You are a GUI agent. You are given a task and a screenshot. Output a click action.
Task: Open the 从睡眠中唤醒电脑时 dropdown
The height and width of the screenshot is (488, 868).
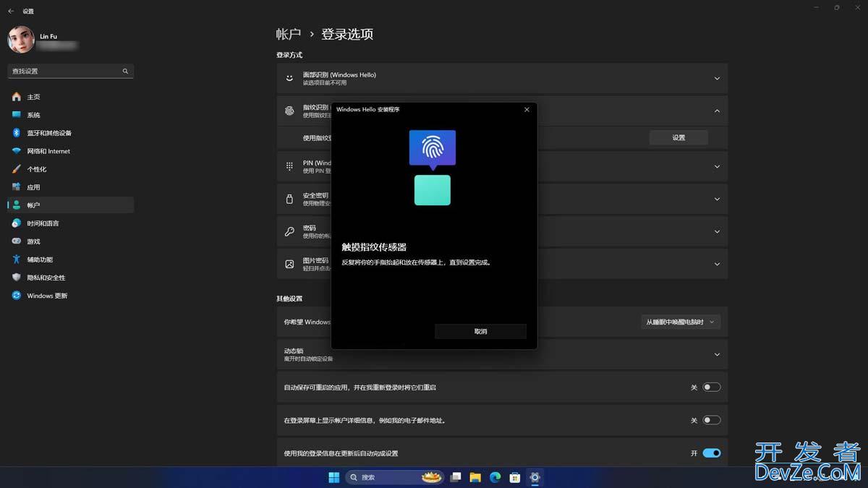[x=681, y=322]
